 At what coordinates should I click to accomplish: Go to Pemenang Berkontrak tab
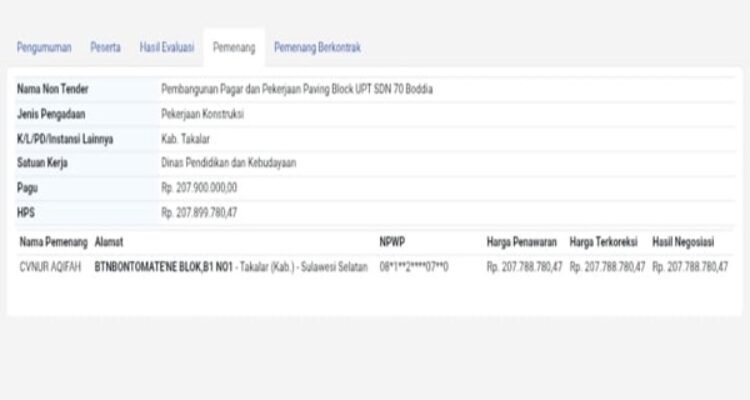point(317,47)
